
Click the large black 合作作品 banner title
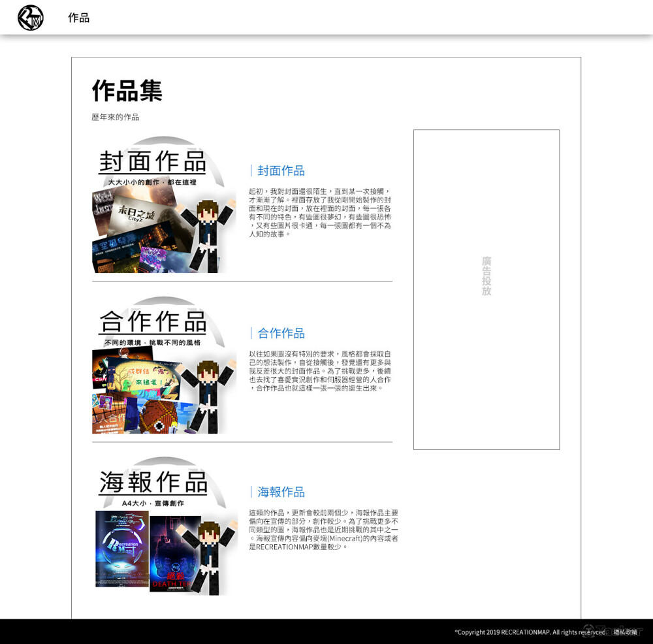pyautogui.click(x=153, y=321)
